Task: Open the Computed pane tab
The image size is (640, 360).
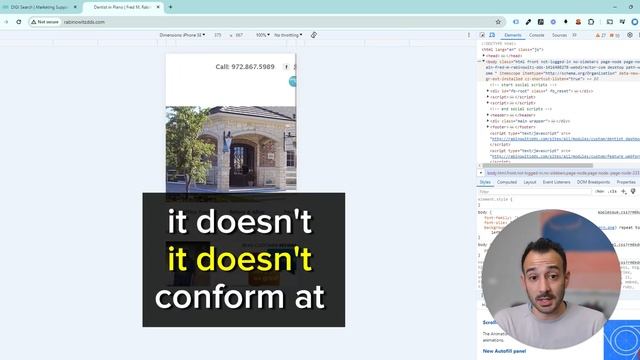Action: [x=507, y=182]
